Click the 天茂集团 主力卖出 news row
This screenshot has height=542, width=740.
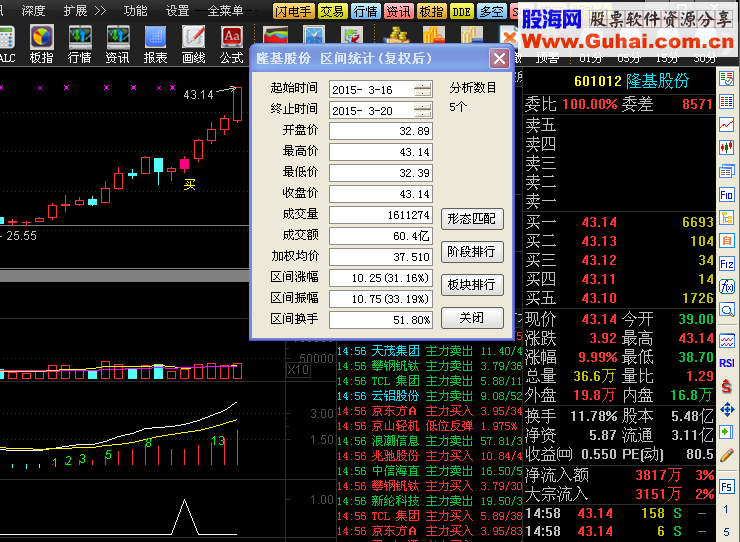429,351
